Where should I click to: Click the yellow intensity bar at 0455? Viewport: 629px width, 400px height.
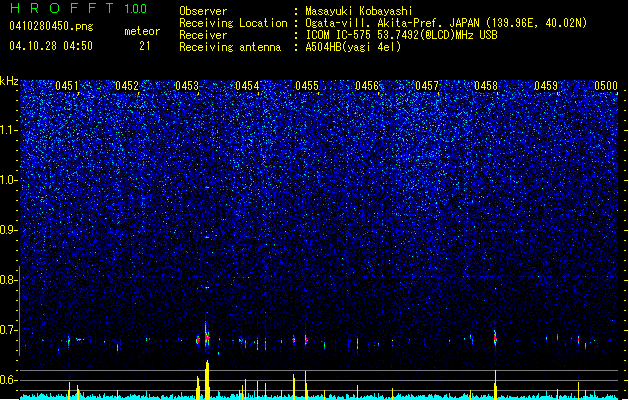(306, 385)
